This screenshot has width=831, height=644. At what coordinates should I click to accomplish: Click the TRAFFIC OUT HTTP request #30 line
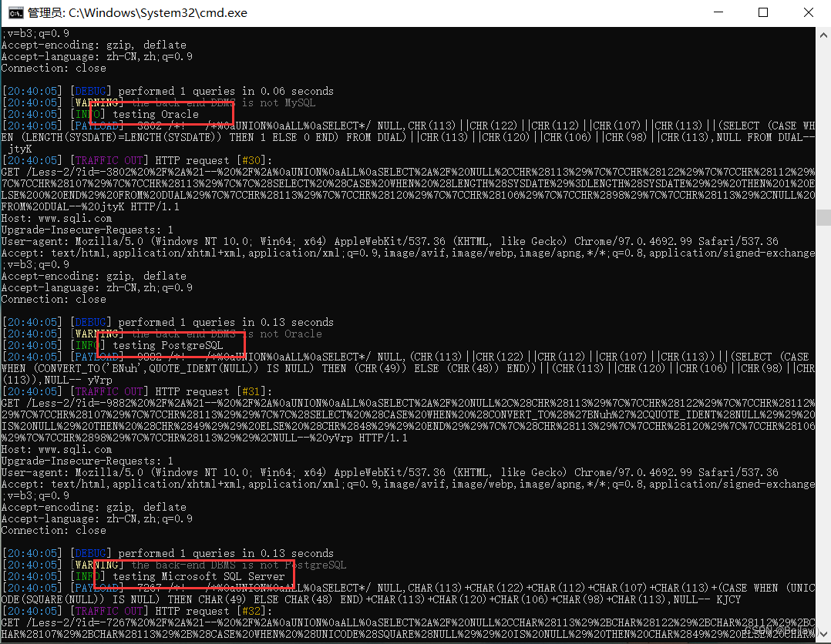pyautogui.click(x=136, y=160)
